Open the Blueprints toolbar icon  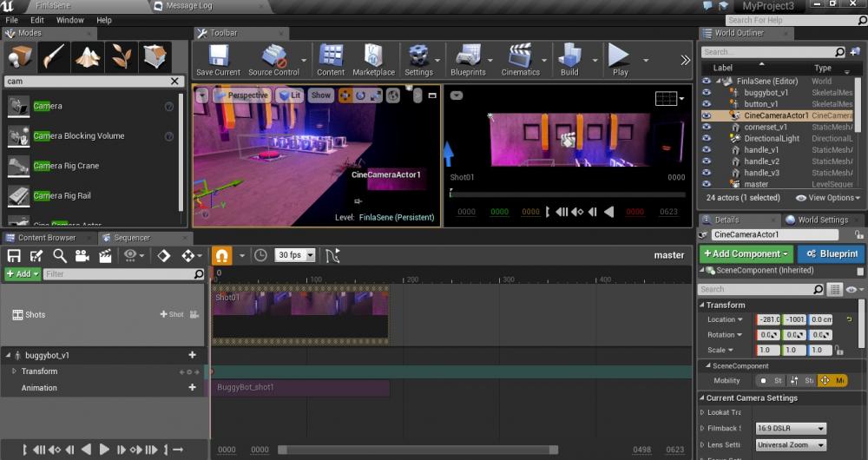[x=468, y=60]
